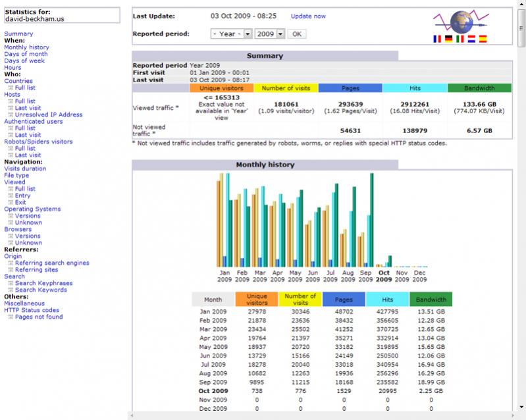526x420 pixels.
Task: View Search Keyphrases in sidebar
Action: click(x=43, y=283)
